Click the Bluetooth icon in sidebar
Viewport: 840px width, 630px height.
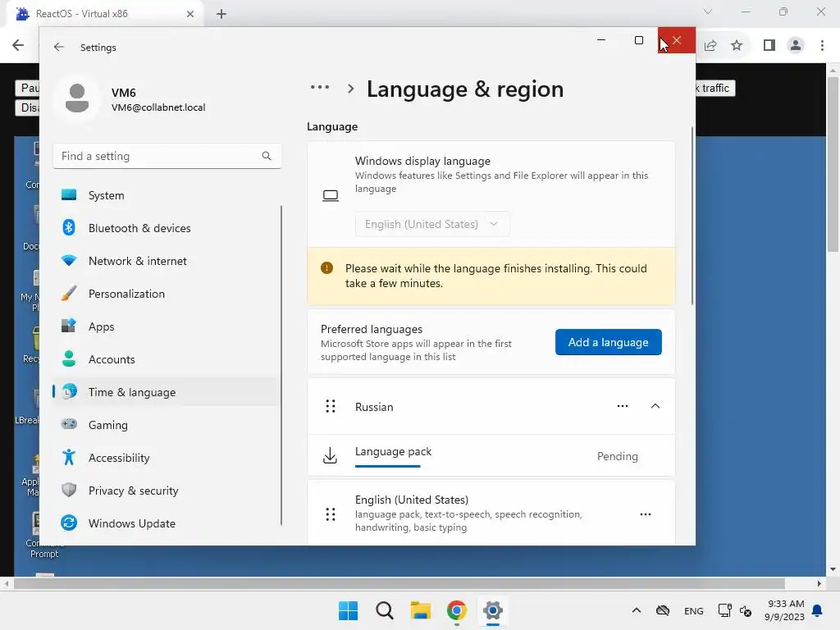click(69, 228)
